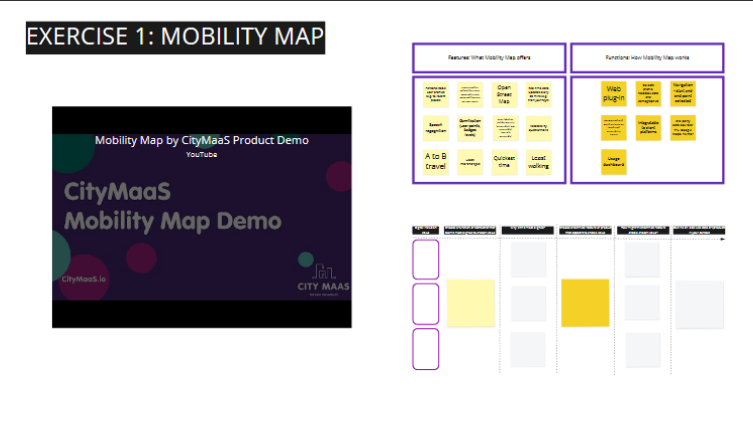
Task: Select the 'EXERCISE 1: MOBILITY MAP' heading
Action: [175, 37]
